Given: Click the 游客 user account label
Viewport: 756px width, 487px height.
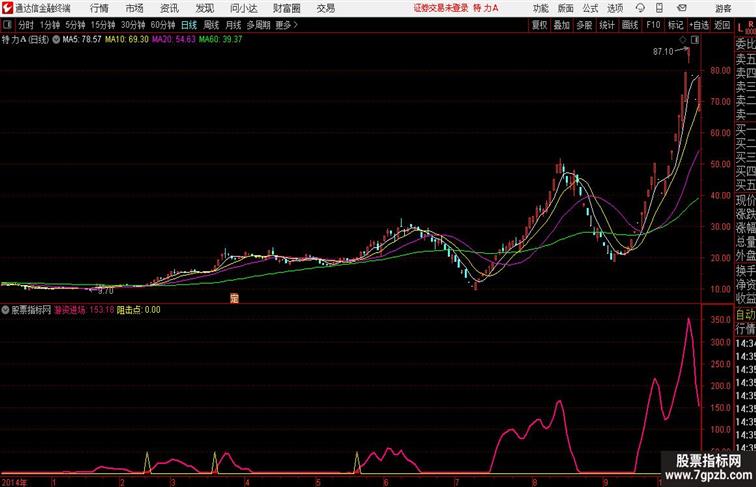Looking at the screenshot, I should click(x=723, y=8).
